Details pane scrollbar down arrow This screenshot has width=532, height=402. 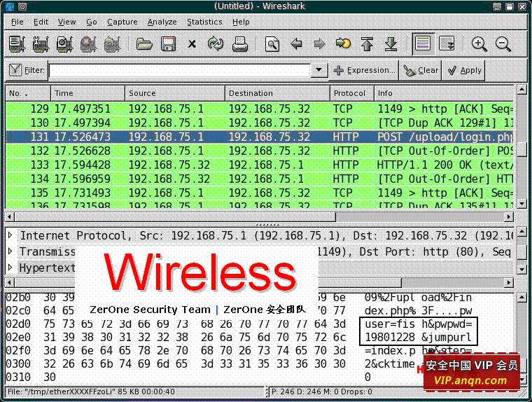pos(521,269)
